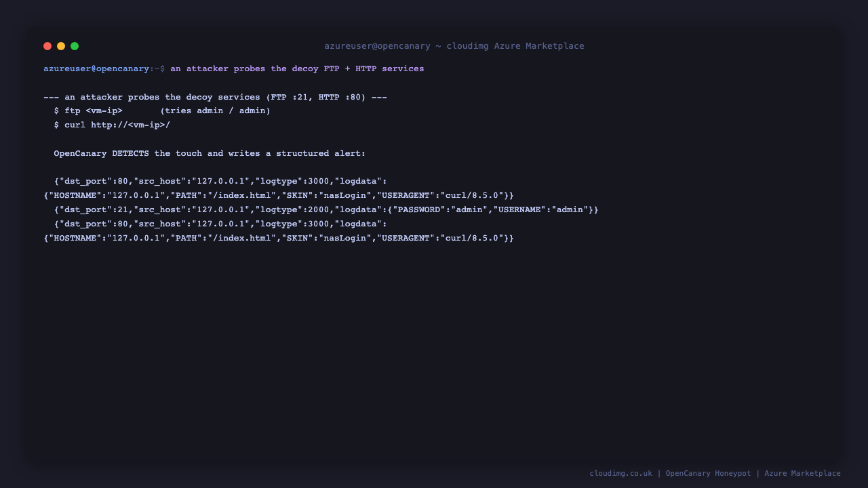Click the last HOSTNAME nasLogin curl/8.5.0 line
The width and height of the screenshot is (868, 488).
coord(279,238)
